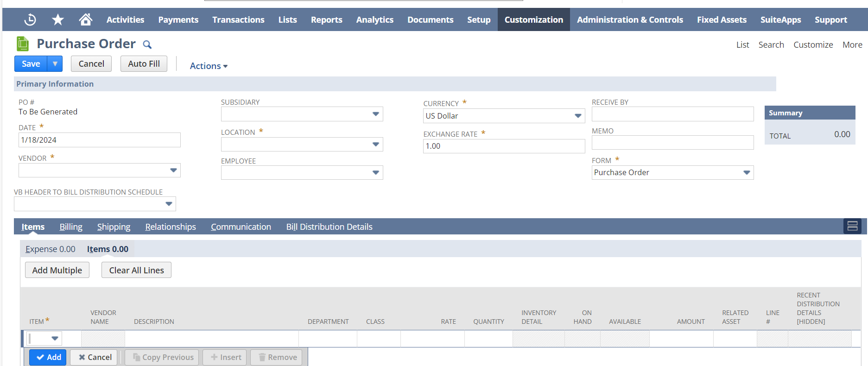Open the Recent Records history icon

pos(30,19)
